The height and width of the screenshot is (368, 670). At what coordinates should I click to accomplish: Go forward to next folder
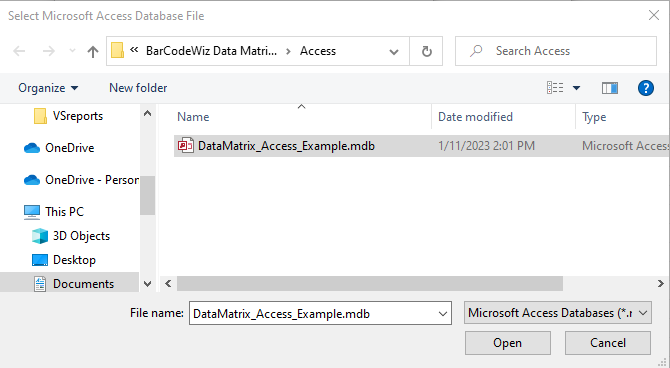(x=49, y=51)
